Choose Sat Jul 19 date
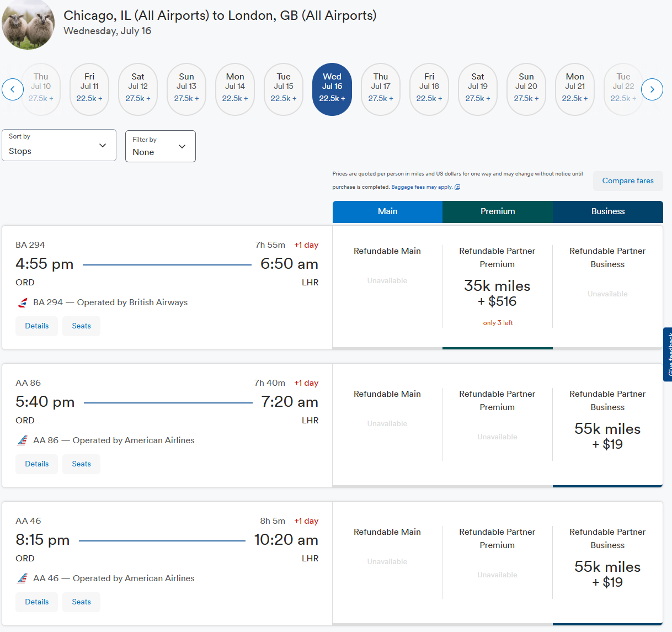This screenshot has height=632, width=672. [x=478, y=89]
